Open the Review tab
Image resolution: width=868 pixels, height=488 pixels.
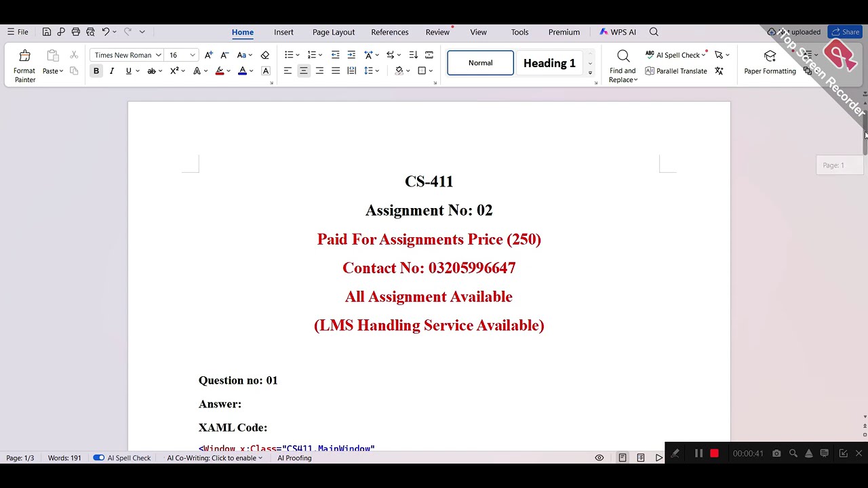[x=437, y=32]
